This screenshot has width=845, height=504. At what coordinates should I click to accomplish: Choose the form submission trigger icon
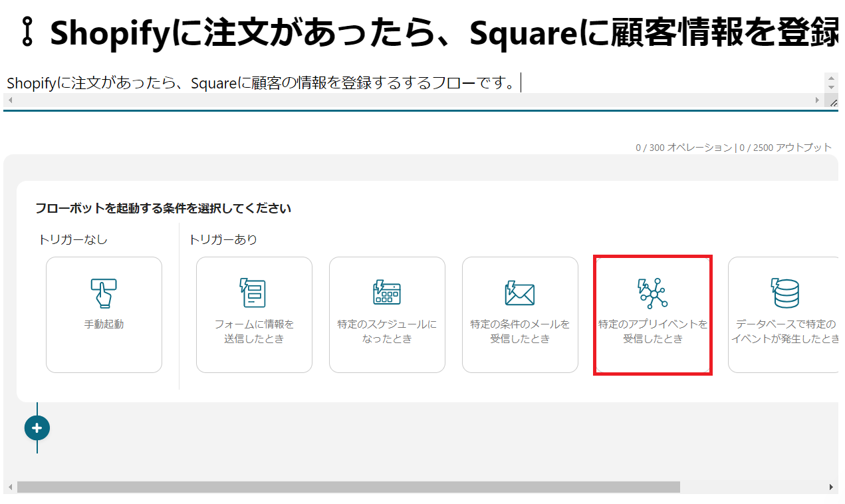coord(253,293)
